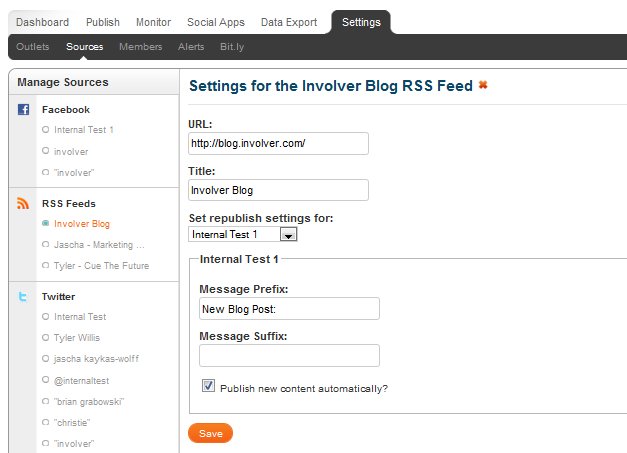Click the orange RSS feed icon
This screenshot has width=627, height=453.
[23, 204]
